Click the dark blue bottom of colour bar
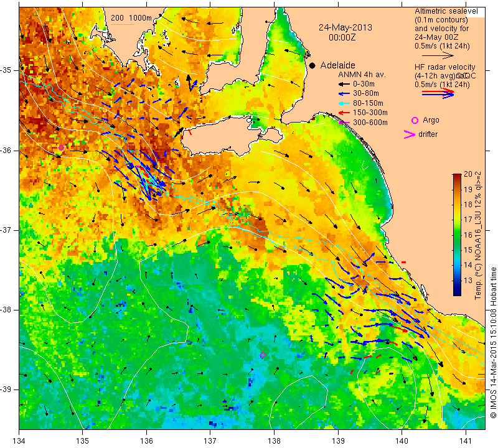This screenshot has width=498, height=448. (457, 292)
